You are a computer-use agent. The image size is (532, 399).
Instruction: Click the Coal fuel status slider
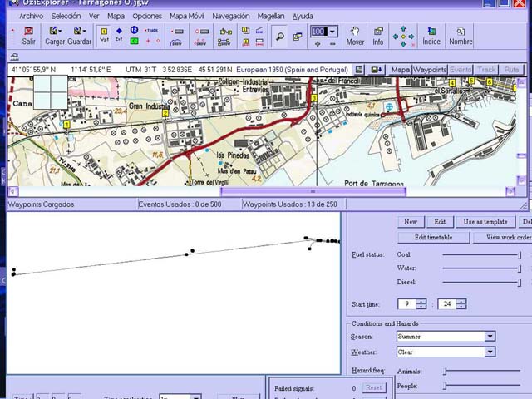coord(482,254)
